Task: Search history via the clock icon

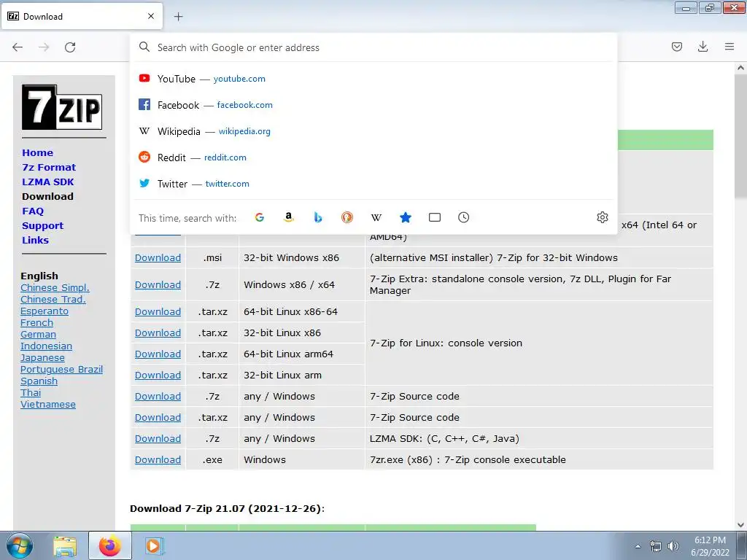Action: click(463, 217)
